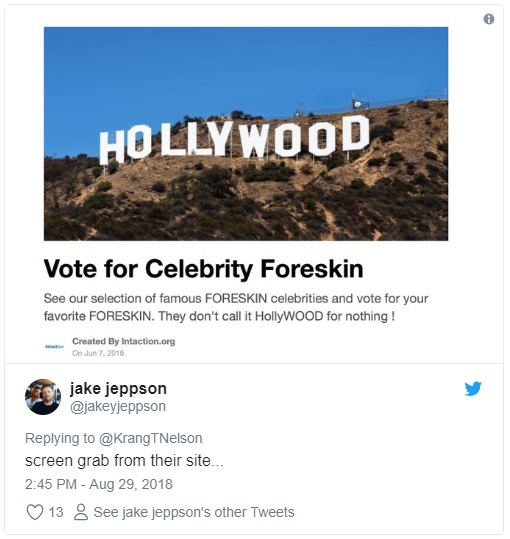See jake jeppson's other Tweets
This screenshot has width=510, height=539.
click(x=194, y=512)
